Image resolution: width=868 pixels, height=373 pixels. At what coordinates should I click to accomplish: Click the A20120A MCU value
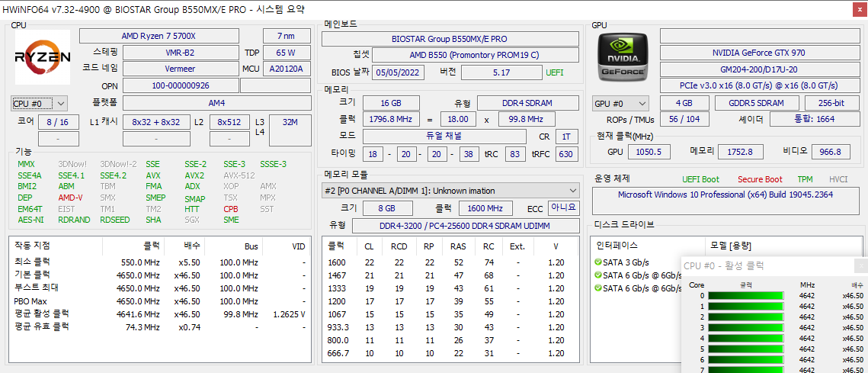click(287, 69)
